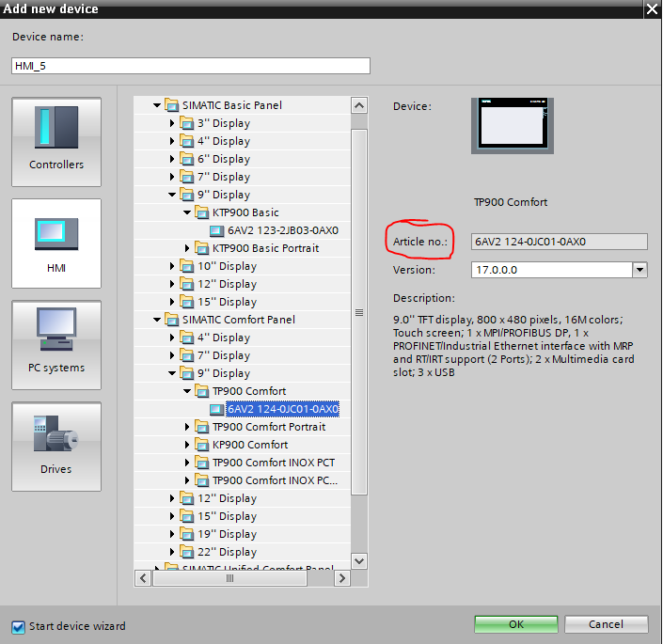Expand the KTP900 Basic Portrait node
Image resolution: width=663 pixels, height=644 pixels.
187,248
